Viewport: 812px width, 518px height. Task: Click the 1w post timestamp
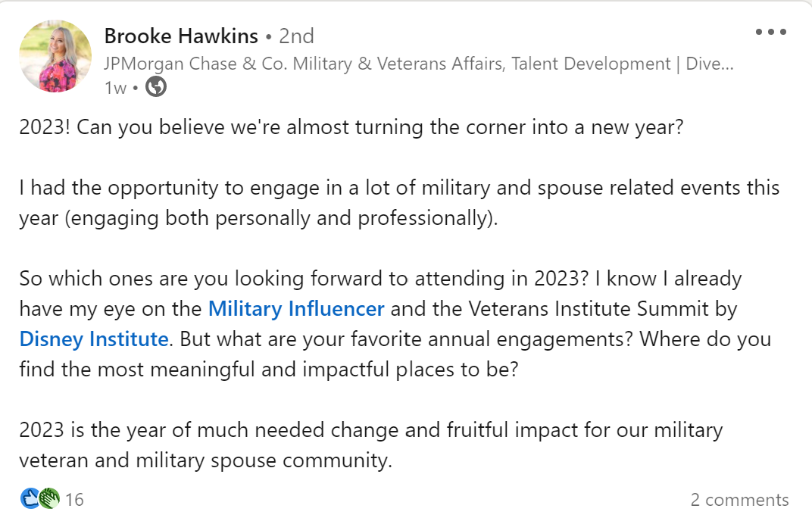(115, 88)
